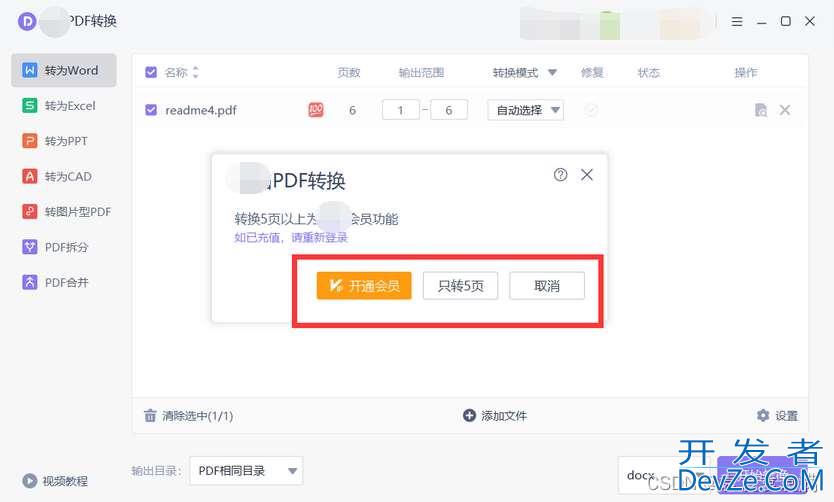Toggle the select-all checkbox beside 名称
Image resolution: width=834 pixels, height=502 pixels.
151,72
